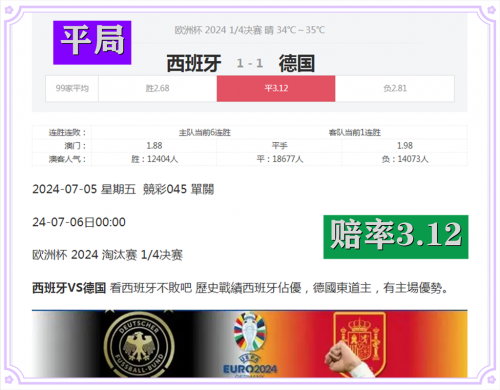Click the 2024-07-05 星期五 競彩045 line

pyautogui.click(x=123, y=189)
